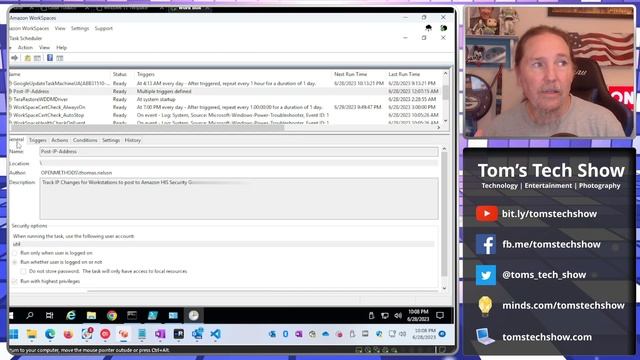Select the GoogleUpdateTaskMachineUA task row
Image resolution: width=640 pixels, height=360 pixels.
[224, 83]
